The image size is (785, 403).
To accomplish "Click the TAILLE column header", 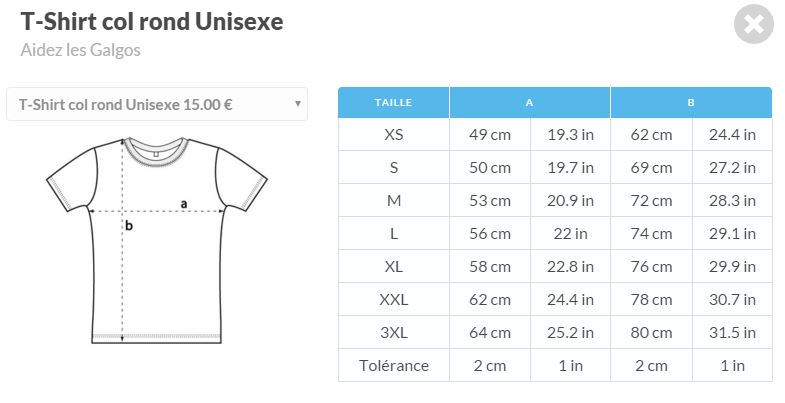I will tap(394, 103).
